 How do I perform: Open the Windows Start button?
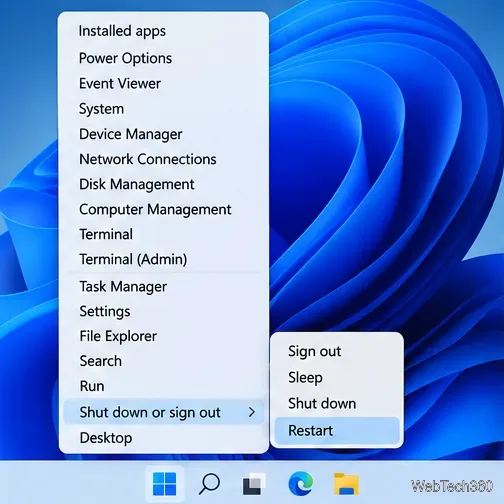point(164,484)
